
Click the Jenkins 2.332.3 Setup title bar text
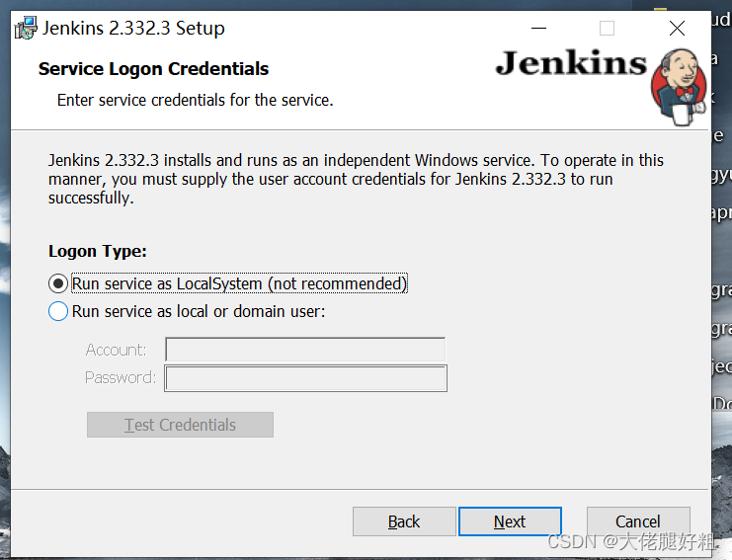[x=133, y=29]
